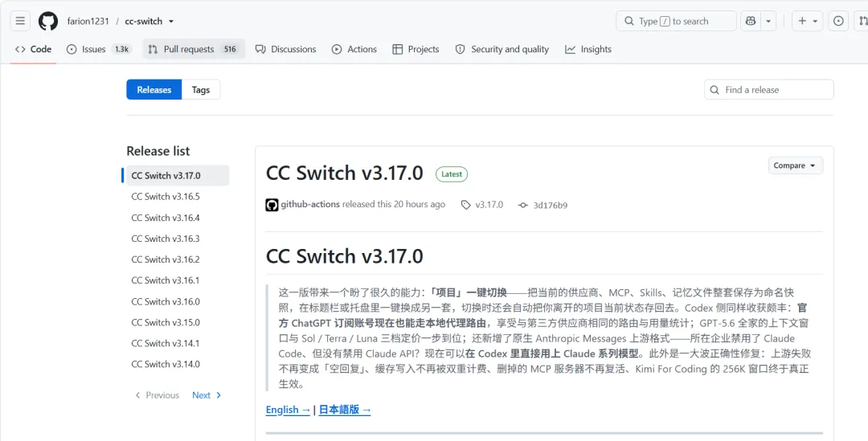Viewport: 868px width, 441px height.
Task: Expand the Compare dropdown
Action: (796, 165)
